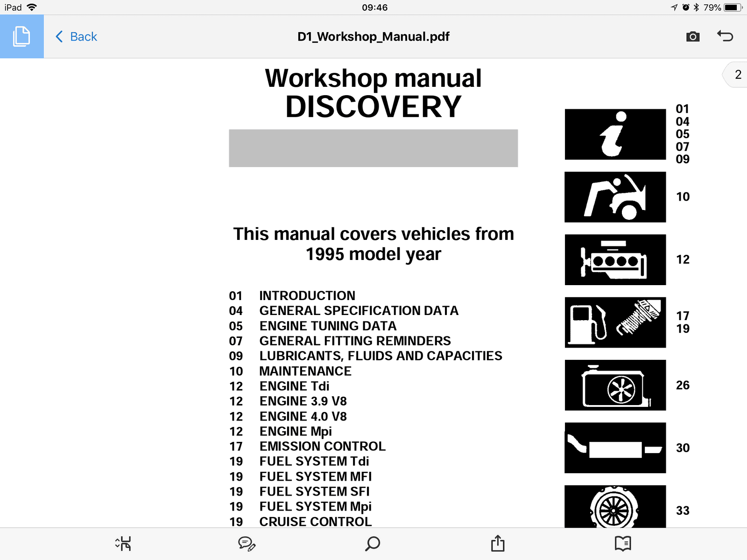Click the information section icon
Screen dimensions: 747x560
(615, 134)
